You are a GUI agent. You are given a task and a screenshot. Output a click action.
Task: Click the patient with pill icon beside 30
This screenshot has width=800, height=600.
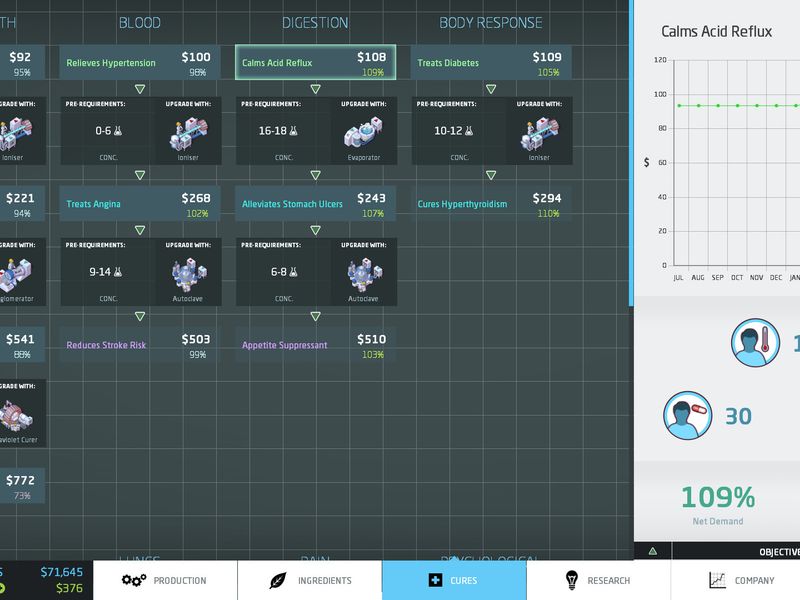pyautogui.click(x=687, y=415)
